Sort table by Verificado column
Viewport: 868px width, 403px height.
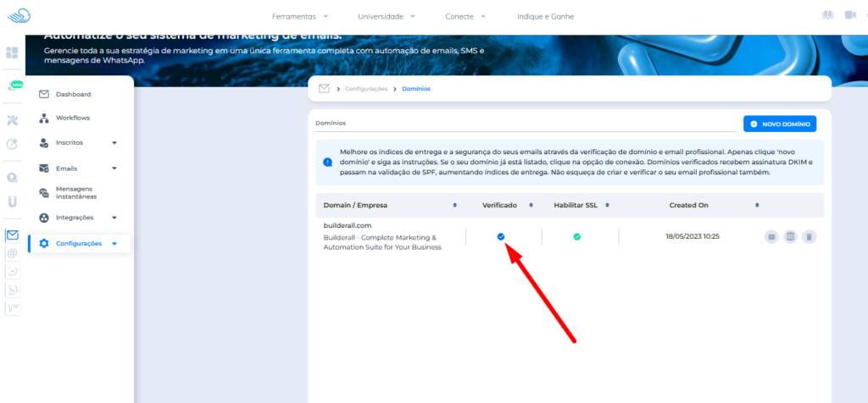coord(530,205)
